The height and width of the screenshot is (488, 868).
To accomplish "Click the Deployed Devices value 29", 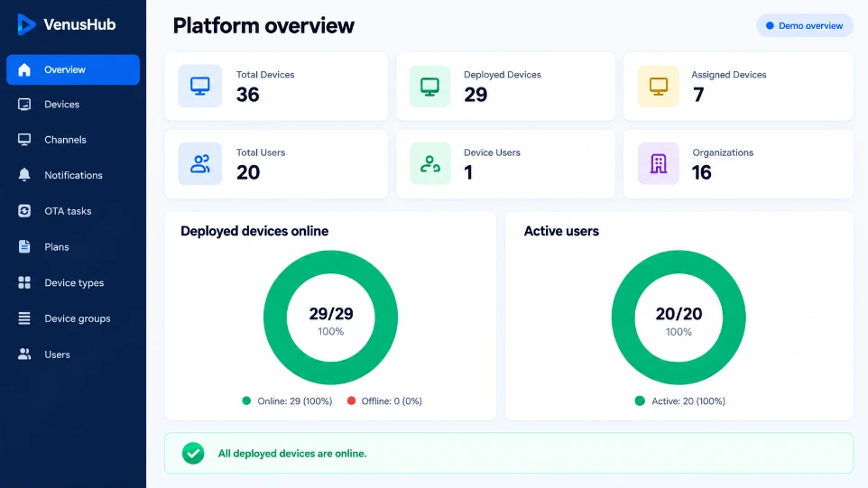I will point(476,95).
